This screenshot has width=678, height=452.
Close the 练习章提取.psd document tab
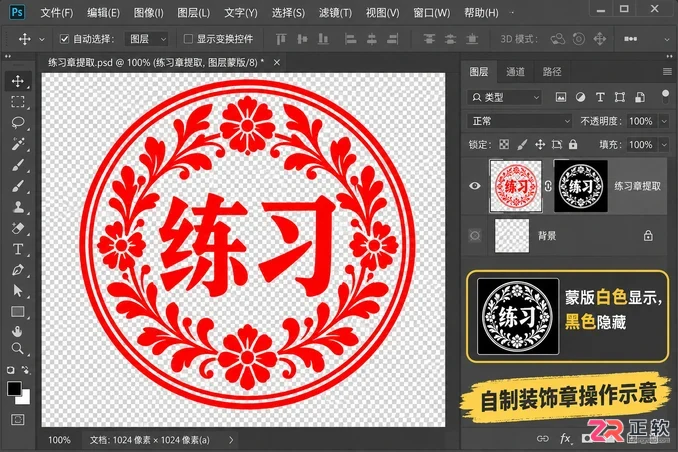(x=277, y=63)
